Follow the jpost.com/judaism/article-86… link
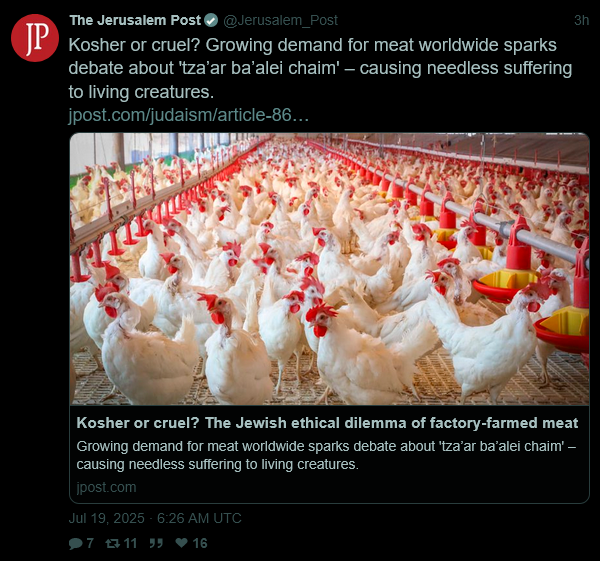Image resolution: width=600 pixels, height=561 pixels. click(189, 115)
